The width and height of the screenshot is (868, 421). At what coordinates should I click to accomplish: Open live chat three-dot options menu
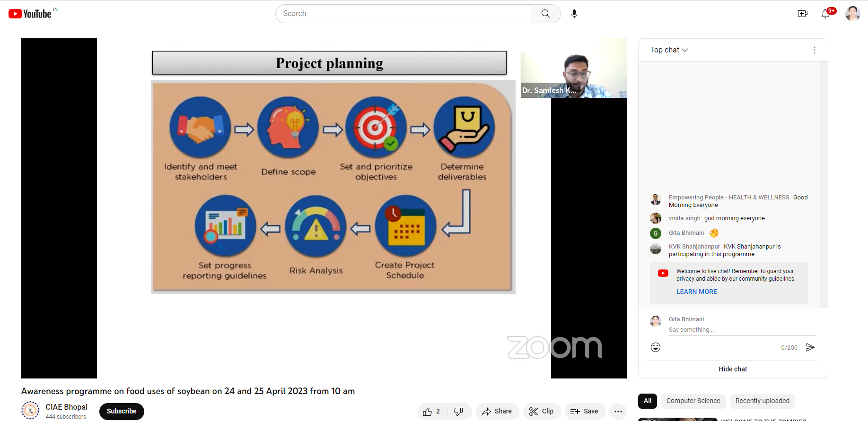point(814,50)
